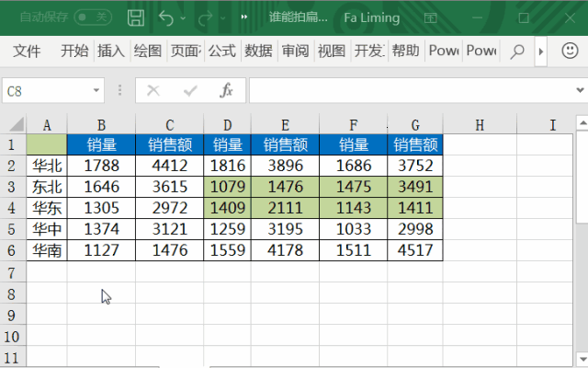Viewport: 588px width, 368px height.
Task: Select cell with value 1788
Action: point(101,166)
